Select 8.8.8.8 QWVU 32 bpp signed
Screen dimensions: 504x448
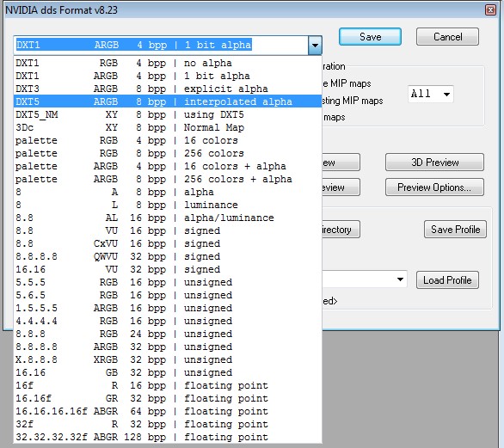tap(168, 256)
